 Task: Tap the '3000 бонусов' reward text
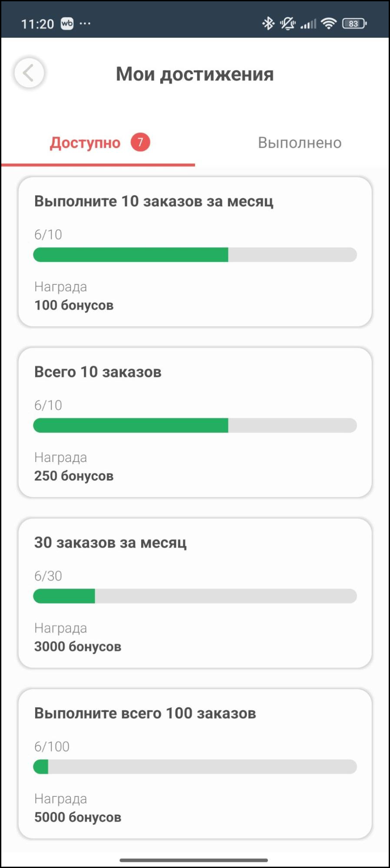coord(78,647)
